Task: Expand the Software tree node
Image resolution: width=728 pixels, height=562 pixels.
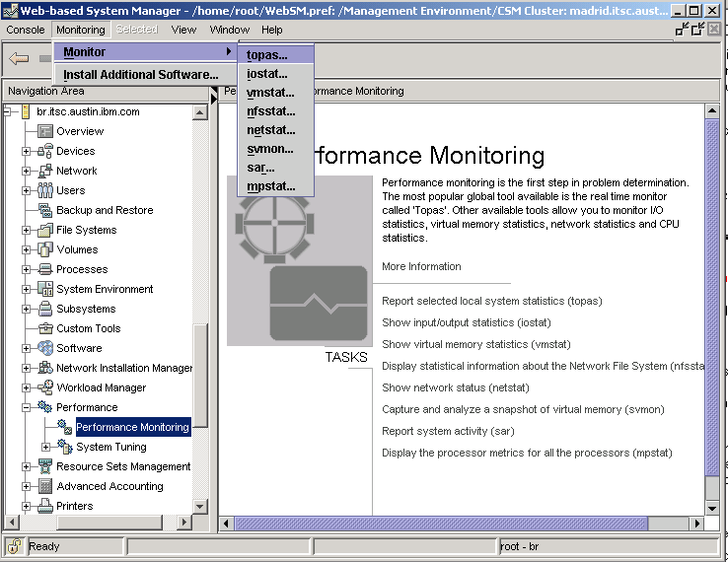Action: [26, 348]
